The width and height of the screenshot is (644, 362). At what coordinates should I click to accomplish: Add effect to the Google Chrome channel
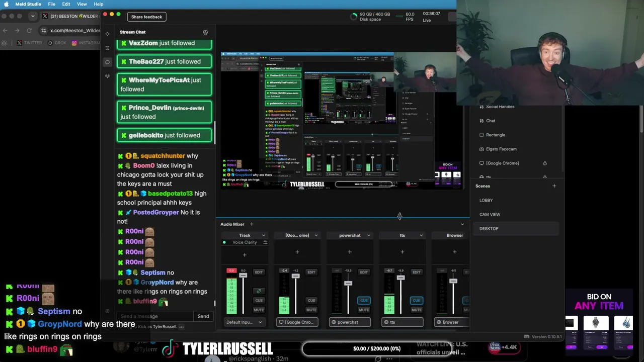(297, 252)
